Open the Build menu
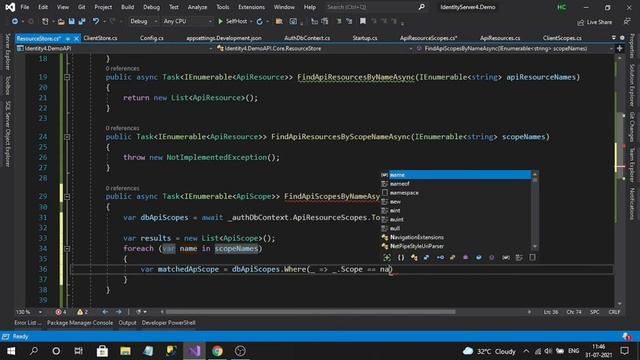 tap(127, 7)
